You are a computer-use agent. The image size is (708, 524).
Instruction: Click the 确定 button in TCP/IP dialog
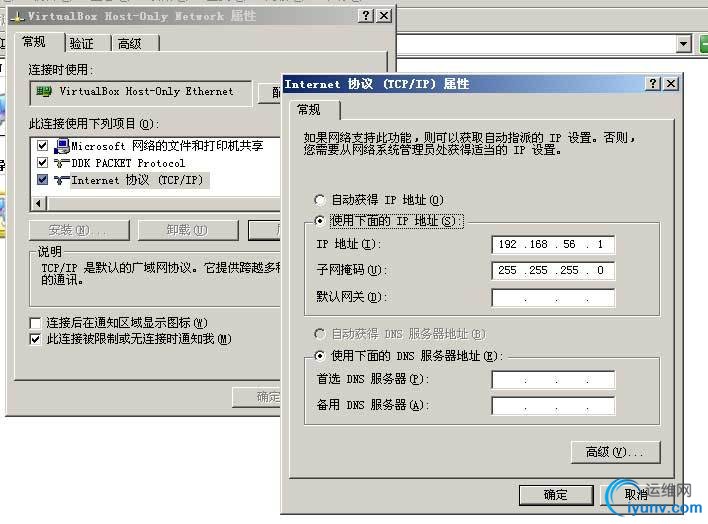556,495
